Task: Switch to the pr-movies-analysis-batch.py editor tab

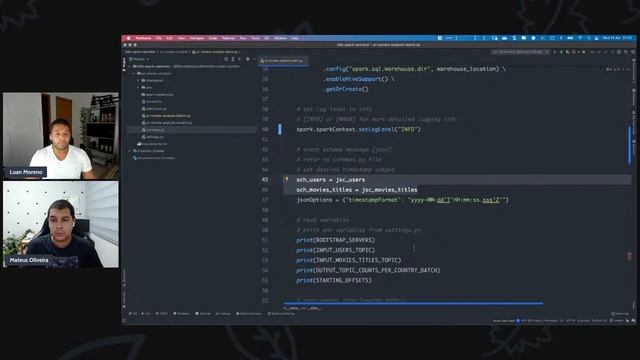Action: [x=284, y=60]
